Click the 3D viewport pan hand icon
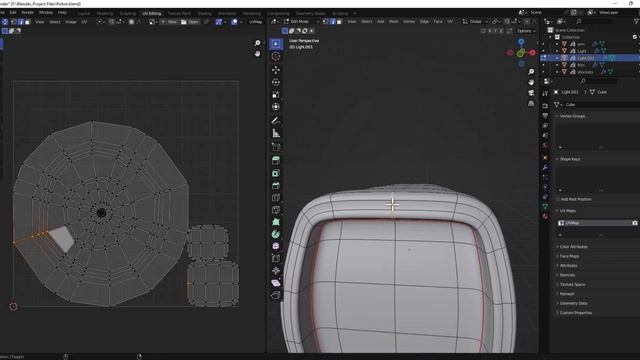 point(531,82)
